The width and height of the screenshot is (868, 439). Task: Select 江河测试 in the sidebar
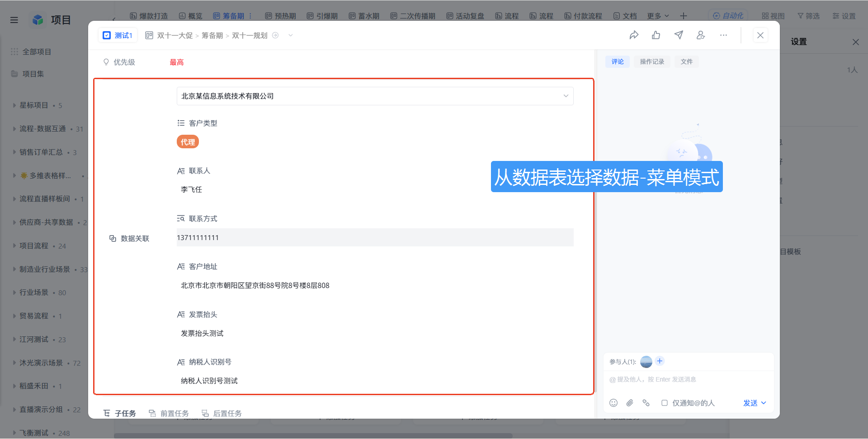(34, 339)
